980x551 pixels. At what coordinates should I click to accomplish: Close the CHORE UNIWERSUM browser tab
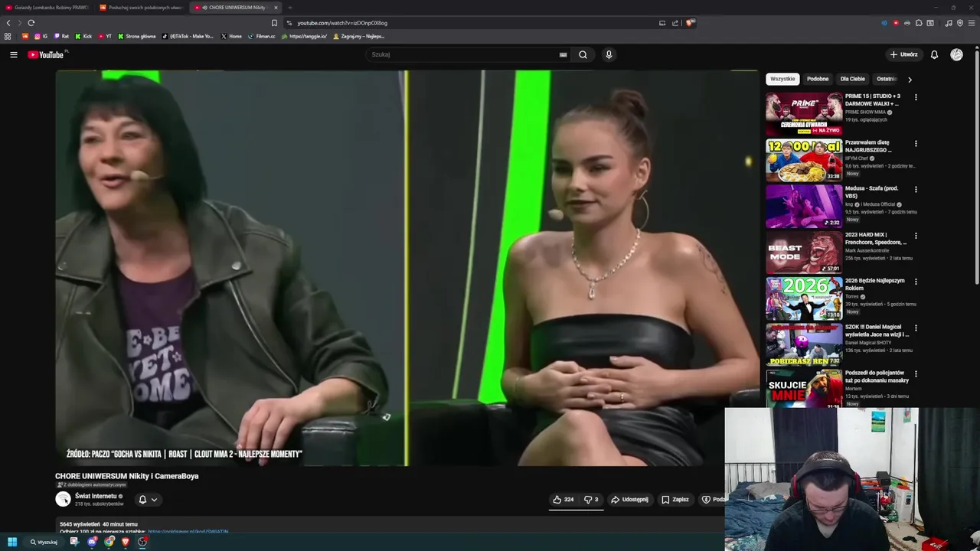pyautogui.click(x=276, y=8)
